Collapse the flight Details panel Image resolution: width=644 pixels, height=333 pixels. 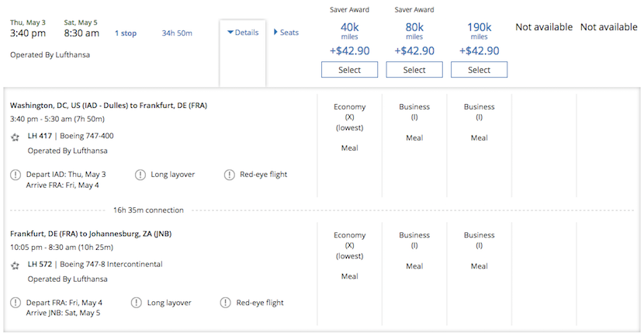coord(243,33)
